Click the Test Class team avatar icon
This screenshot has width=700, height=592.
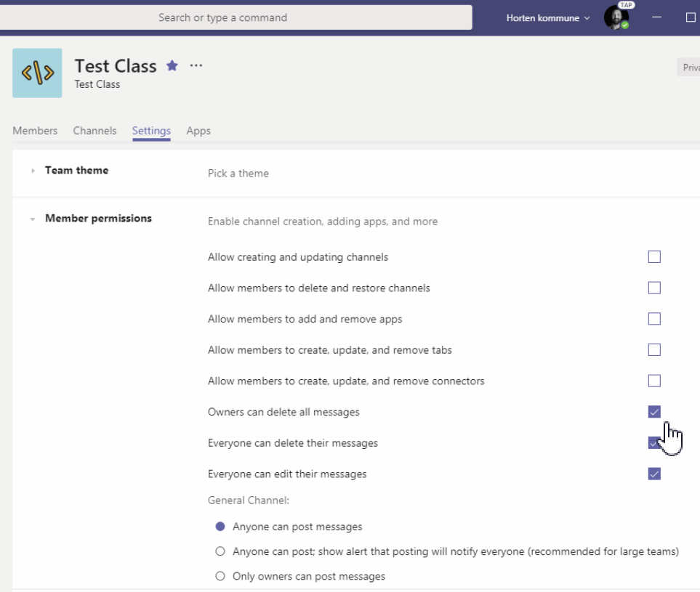point(37,73)
